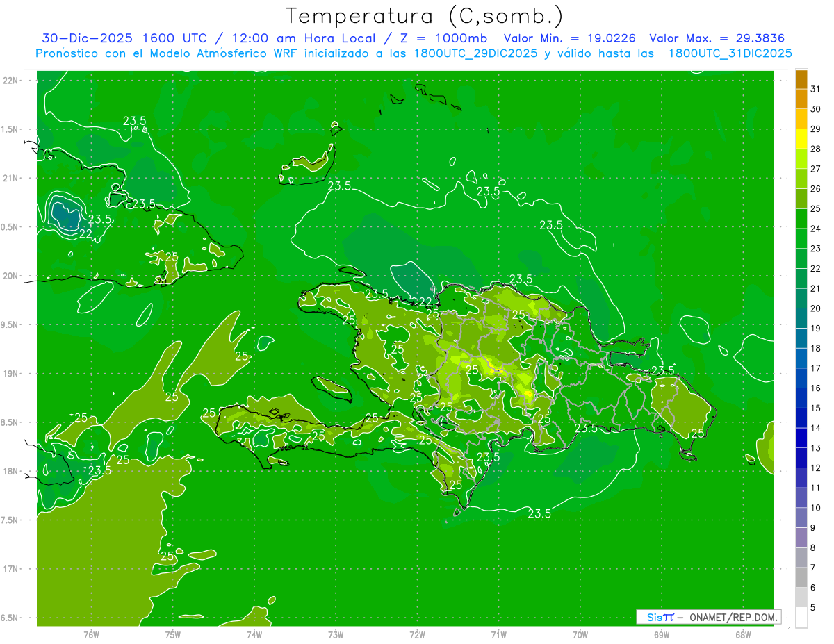Click the "5" label on the color scale
Image resolution: width=834 pixels, height=644 pixels.
point(813,608)
